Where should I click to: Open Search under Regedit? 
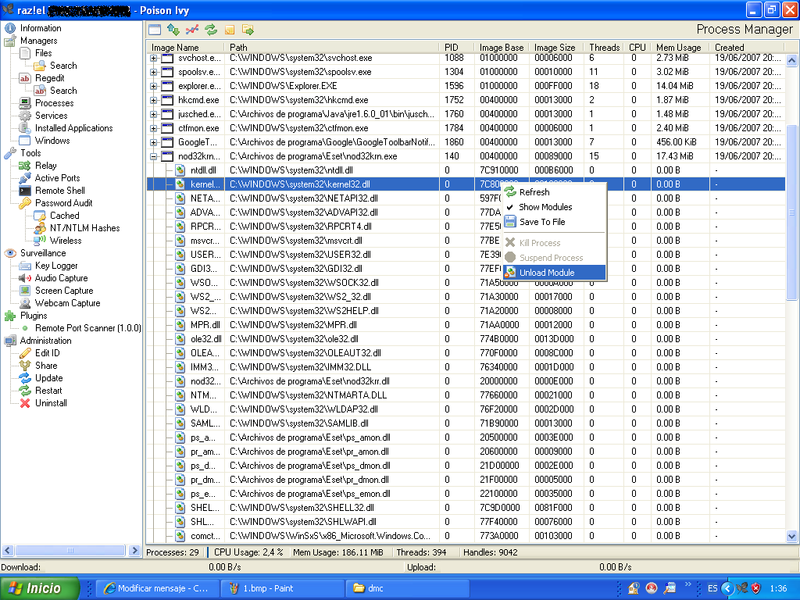point(63,91)
